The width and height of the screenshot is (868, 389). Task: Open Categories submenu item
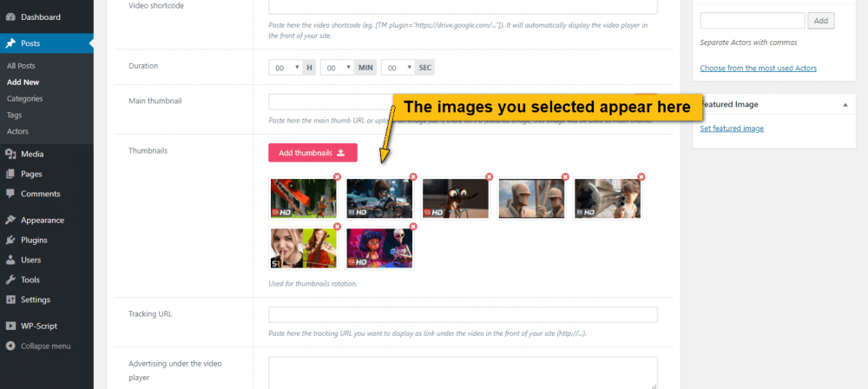(25, 99)
